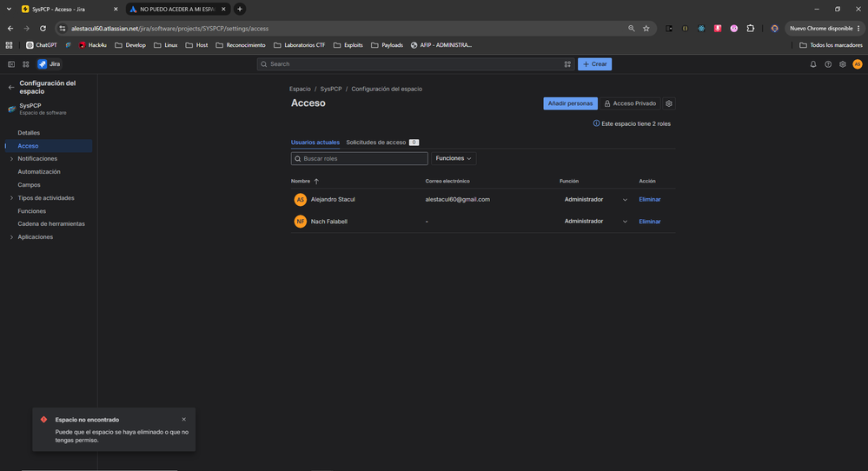Expand Aplicaciones in the sidebar
The height and width of the screenshot is (471, 868).
pyautogui.click(x=11, y=237)
